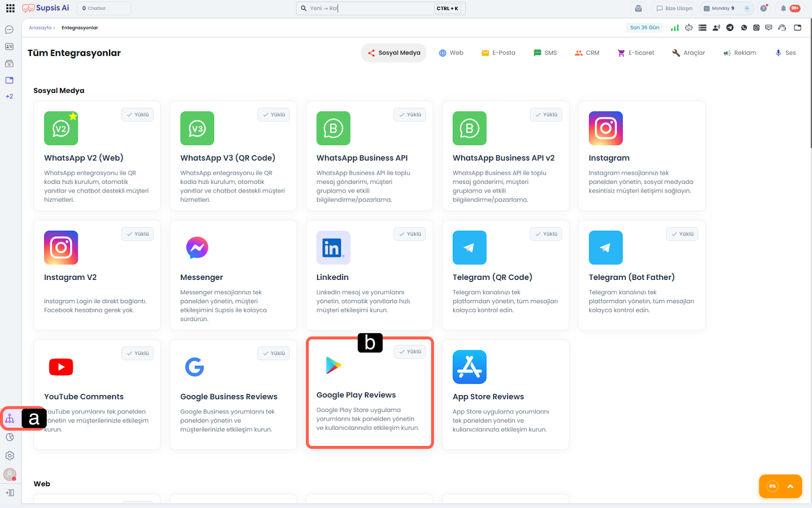This screenshot has height=508, width=812.
Task: Open the apps grid menu icon
Action: [x=10, y=8]
